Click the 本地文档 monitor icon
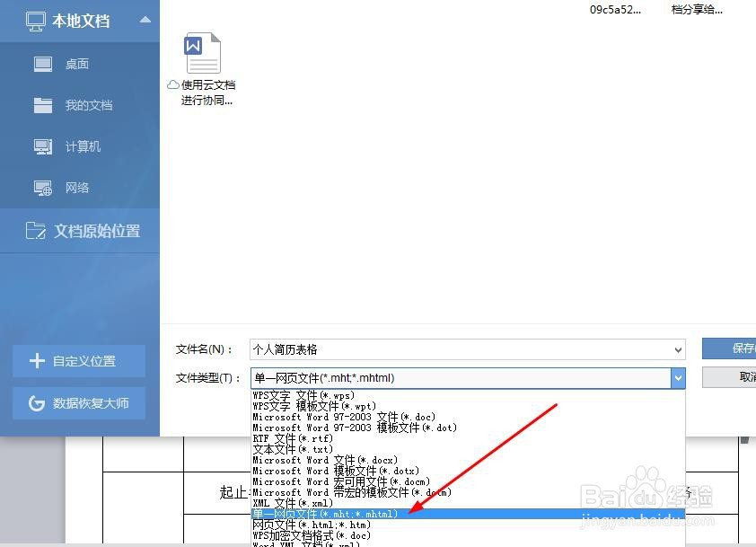The width and height of the screenshot is (756, 547). [x=38, y=20]
